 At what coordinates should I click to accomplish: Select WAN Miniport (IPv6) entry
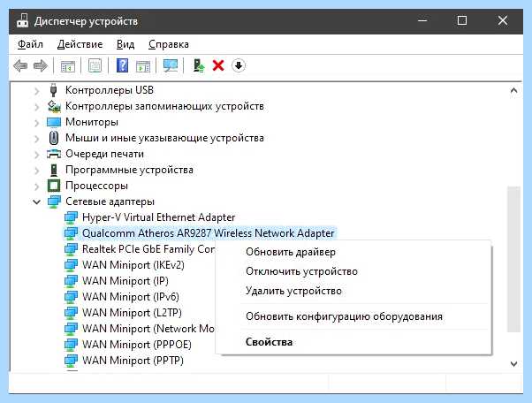pos(131,297)
